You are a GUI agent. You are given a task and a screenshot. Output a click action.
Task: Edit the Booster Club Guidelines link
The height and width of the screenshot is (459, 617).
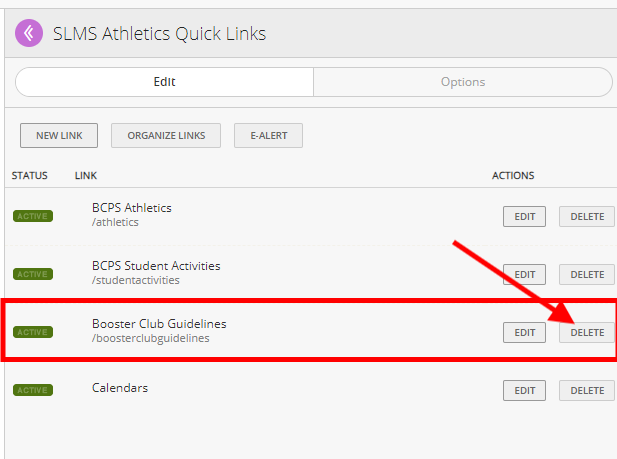[525, 333]
